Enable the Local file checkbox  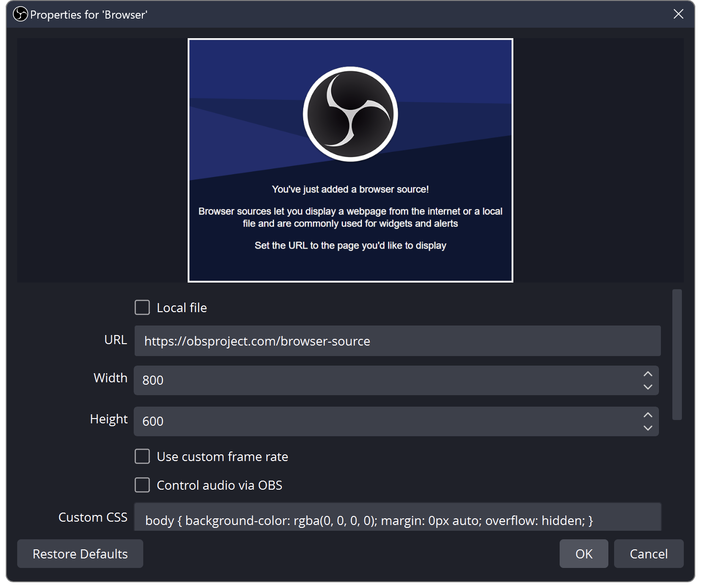[x=142, y=307]
